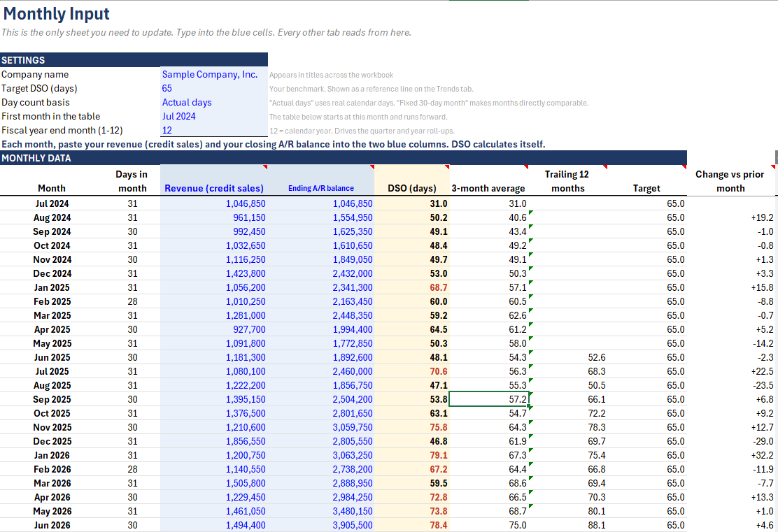Select Jun 2026 trailing 12 value 88.1

(568, 525)
